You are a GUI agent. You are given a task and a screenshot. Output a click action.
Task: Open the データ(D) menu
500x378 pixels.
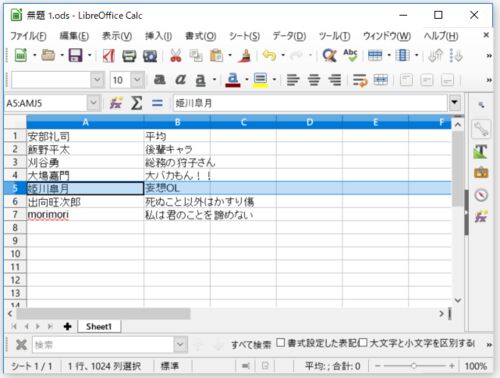tap(289, 36)
